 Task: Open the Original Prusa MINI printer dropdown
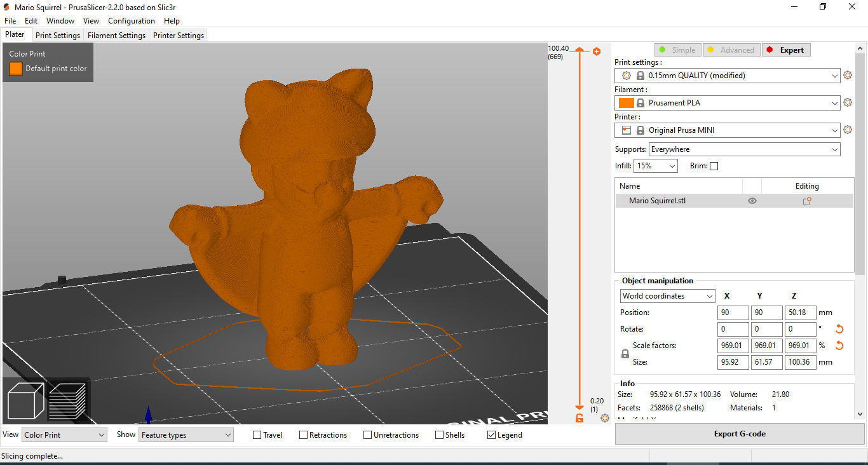(728, 130)
